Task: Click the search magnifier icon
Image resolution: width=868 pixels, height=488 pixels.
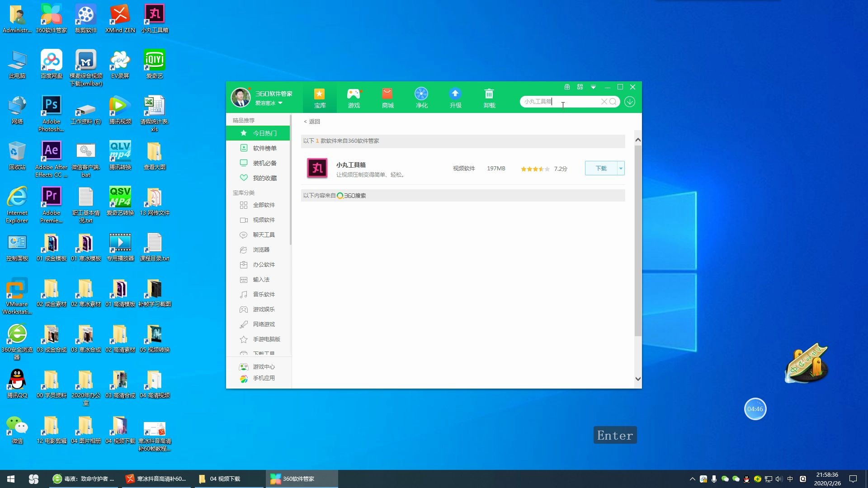Action: click(x=613, y=102)
